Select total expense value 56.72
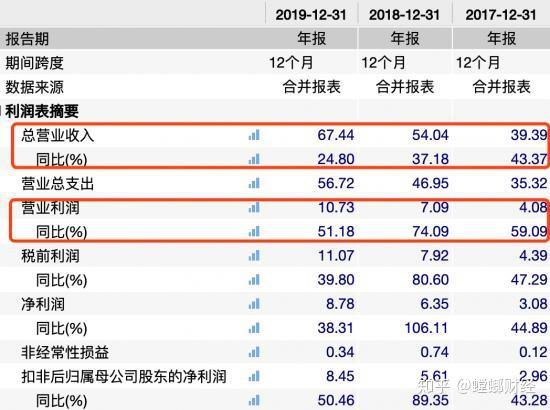 (x=336, y=183)
